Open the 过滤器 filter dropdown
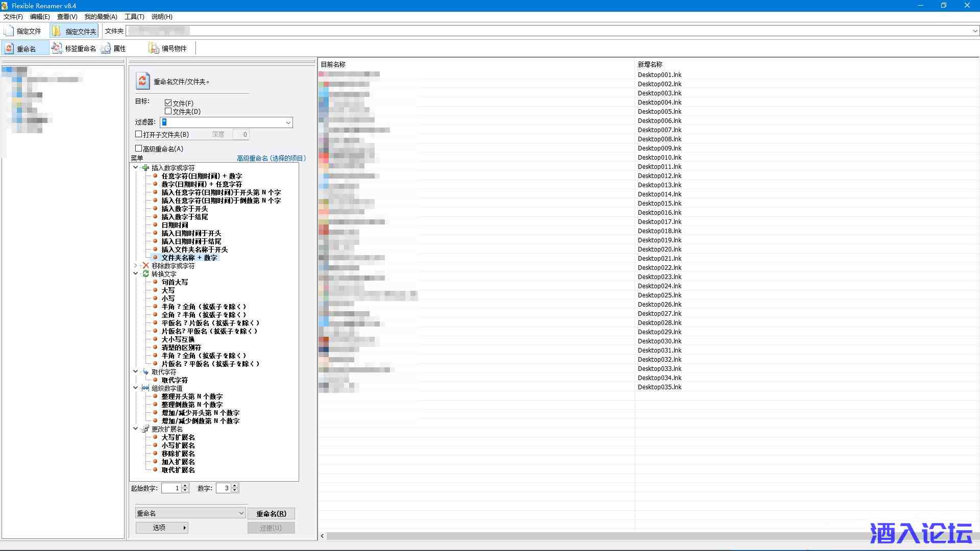The height and width of the screenshot is (551, 980). point(288,122)
